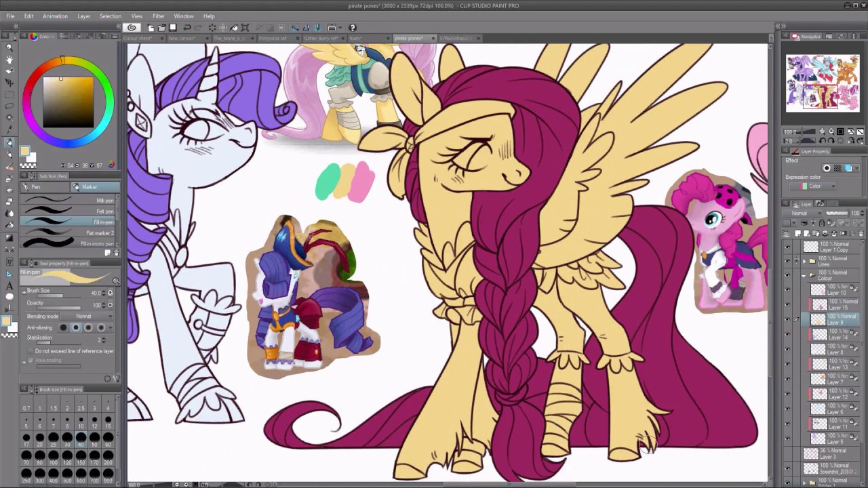This screenshot has width=868, height=488.
Task: Select the Text tool
Action: pyautogui.click(x=9, y=285)
